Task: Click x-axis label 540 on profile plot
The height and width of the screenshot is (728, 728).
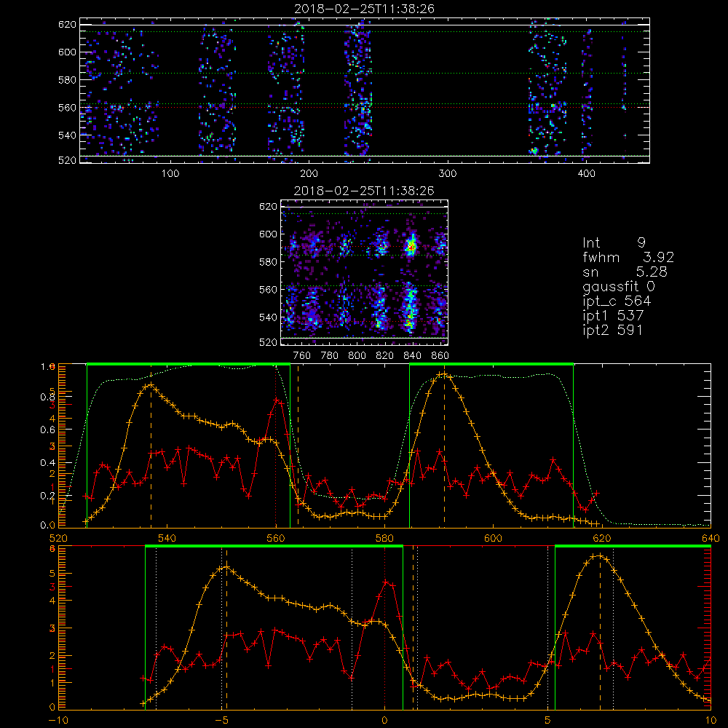Action: pyautogui.click(x=167, y=538)
